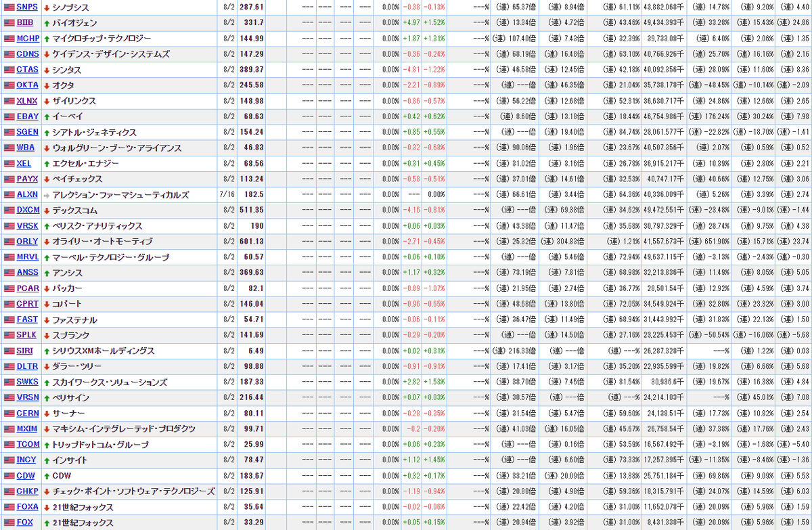Click the price 216.44 in VRSN row
This screenshot has width=812, height=530.
tap(251, 398)
